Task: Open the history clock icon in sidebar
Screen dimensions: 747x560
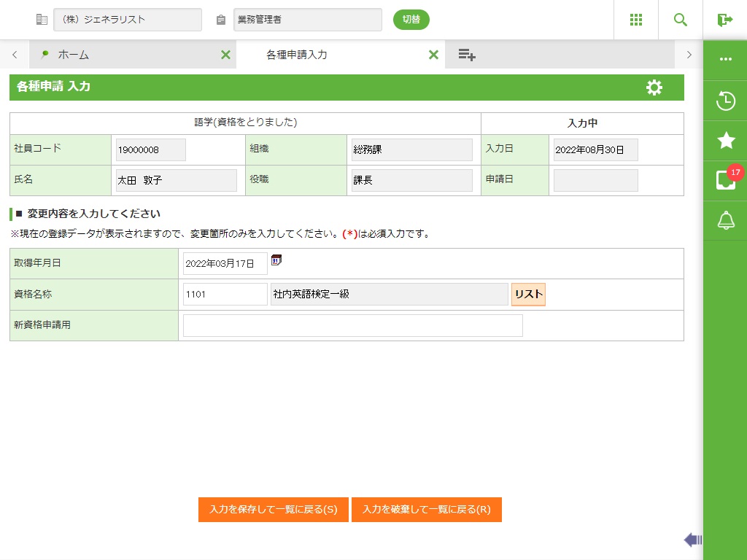Action: click(726, 101)
